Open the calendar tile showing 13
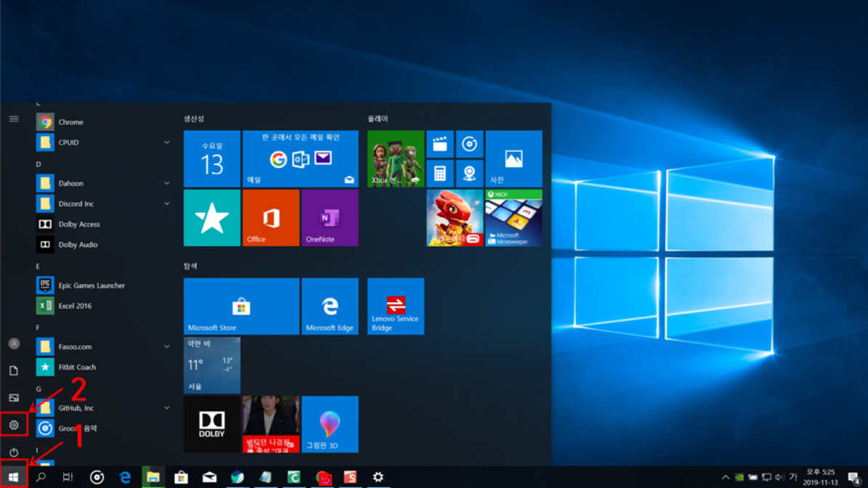Viewport: 868px width, 488px height. (212, 159)
